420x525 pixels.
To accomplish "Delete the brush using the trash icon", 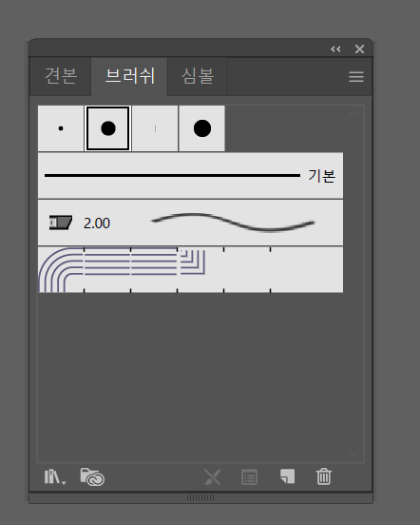I will (x=324, y=476).
